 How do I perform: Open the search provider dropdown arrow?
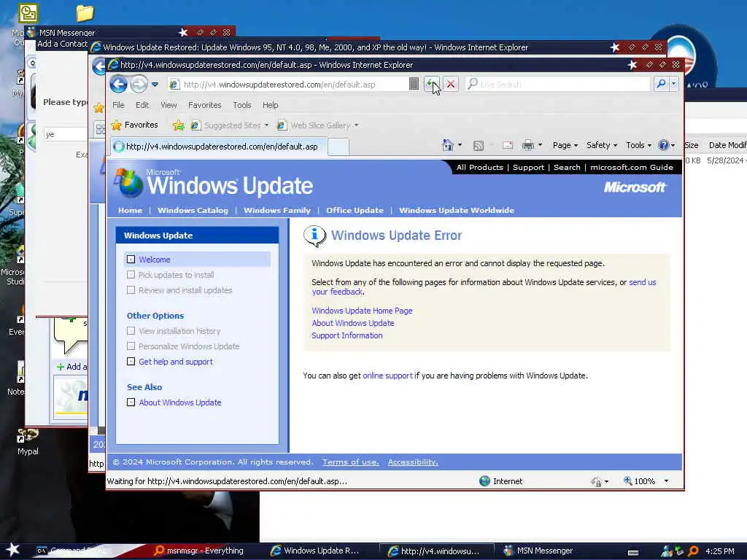click(673, 85)
